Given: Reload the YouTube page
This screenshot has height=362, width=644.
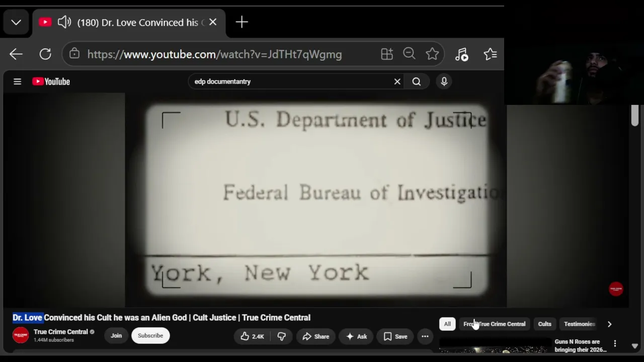Looking at the screenshot, I should pyautogui.click(x=45, y=54).
